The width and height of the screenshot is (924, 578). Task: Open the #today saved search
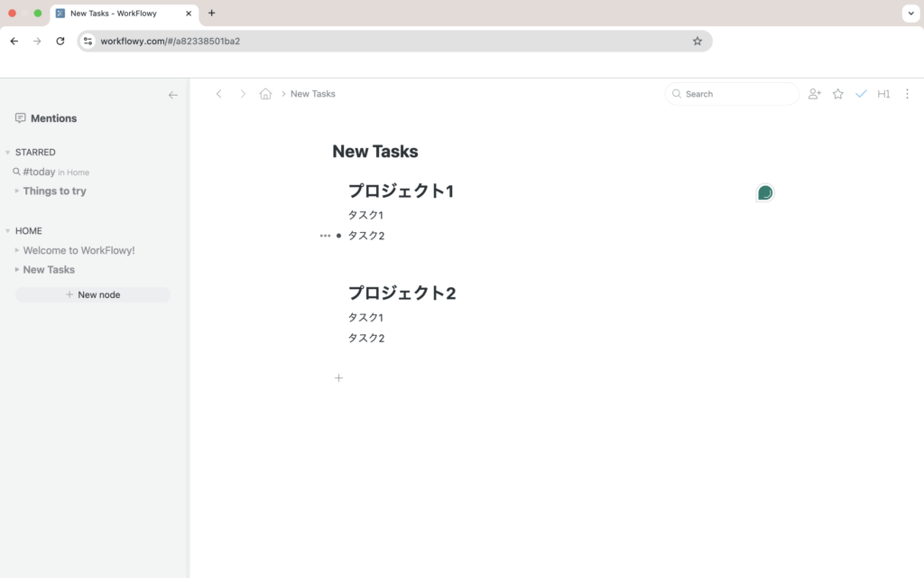[39, 172]
